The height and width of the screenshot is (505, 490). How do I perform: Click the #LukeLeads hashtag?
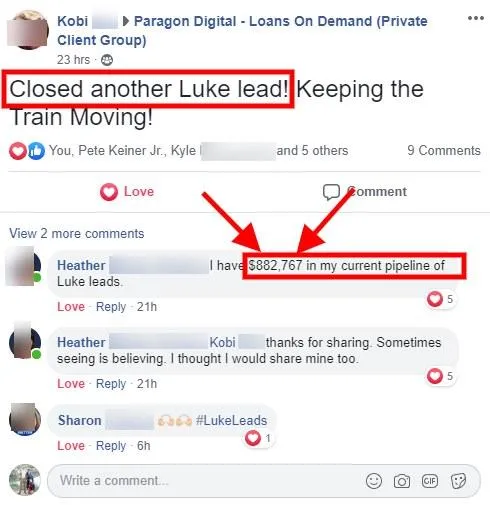[x=232, y=420]
